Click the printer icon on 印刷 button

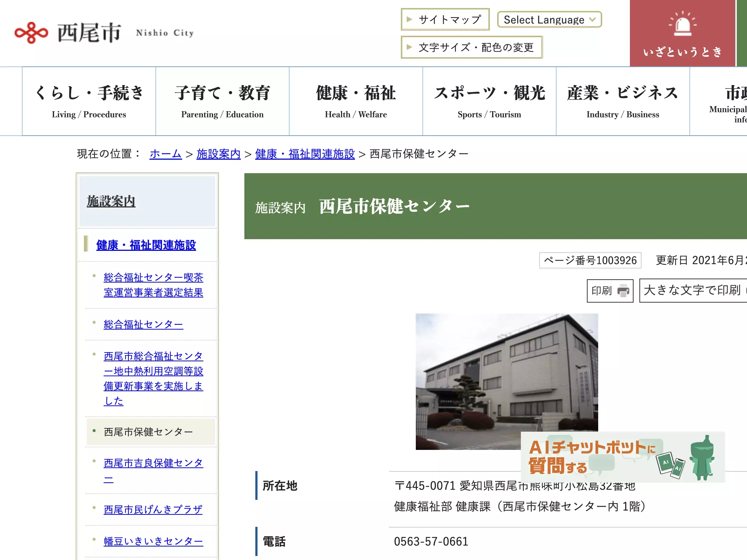623,291
